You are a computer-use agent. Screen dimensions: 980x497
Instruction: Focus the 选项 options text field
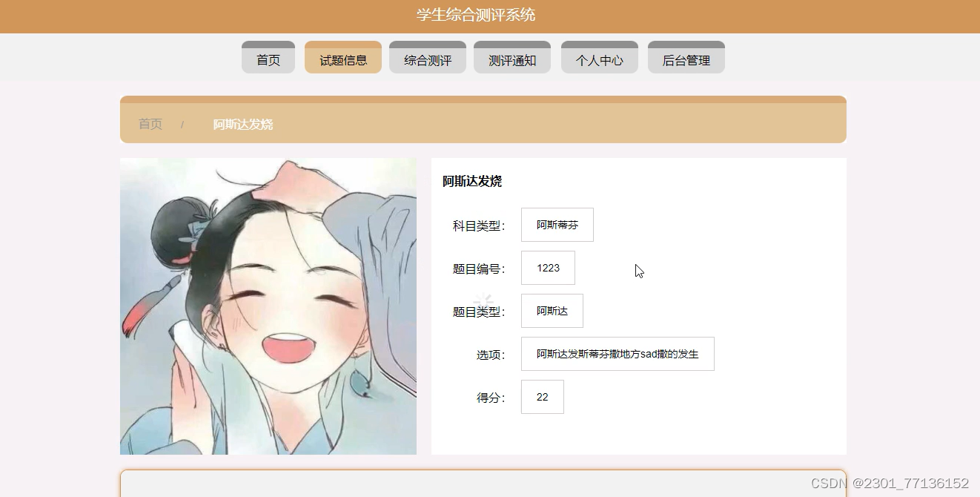click(618, 354)
